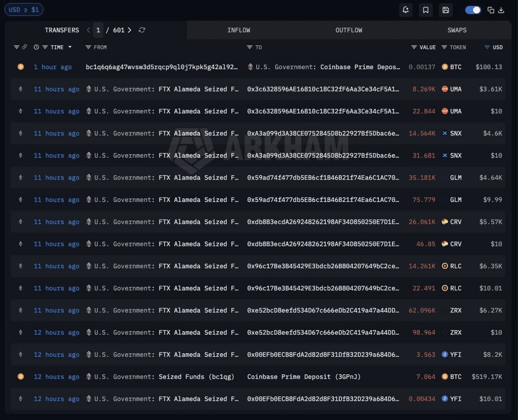The width and height of the screenshot is (518, 420).
Task: Click the Bitcoin chain icon in $100.13 row
Action: pyautogui.click(x=21, y=67)
